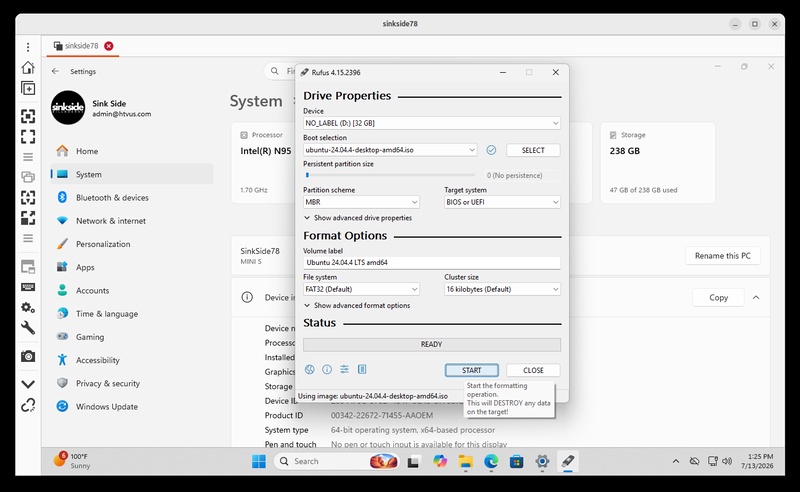The height and width of the screenshot is (492, 800).
Task: Select Home in Settings navigation
Action: point(132,151)
